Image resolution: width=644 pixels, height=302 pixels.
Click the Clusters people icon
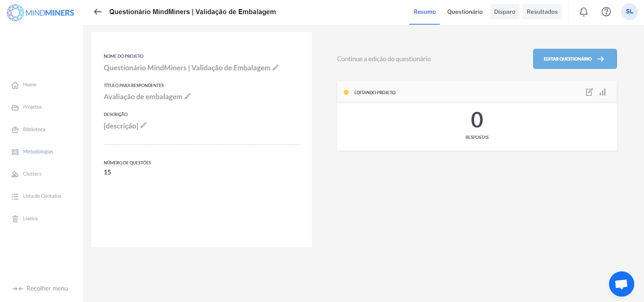click(15, 174)
